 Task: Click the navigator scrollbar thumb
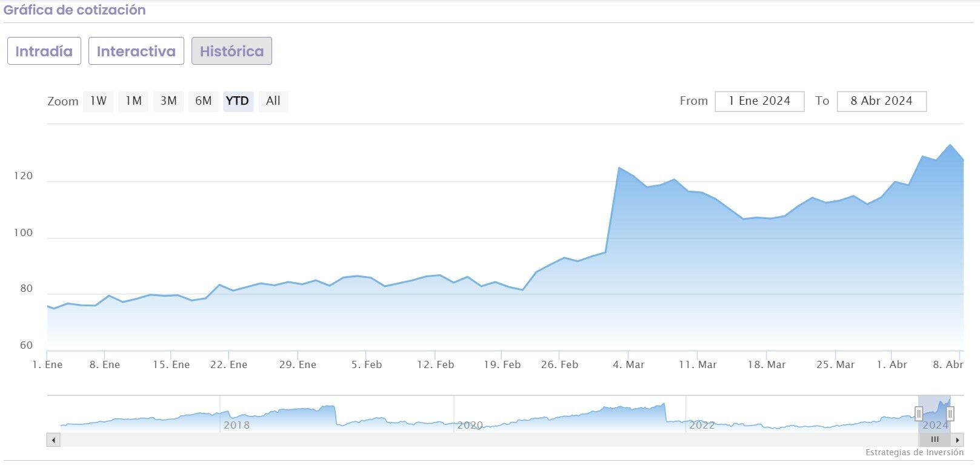click(x=935, y=440)
